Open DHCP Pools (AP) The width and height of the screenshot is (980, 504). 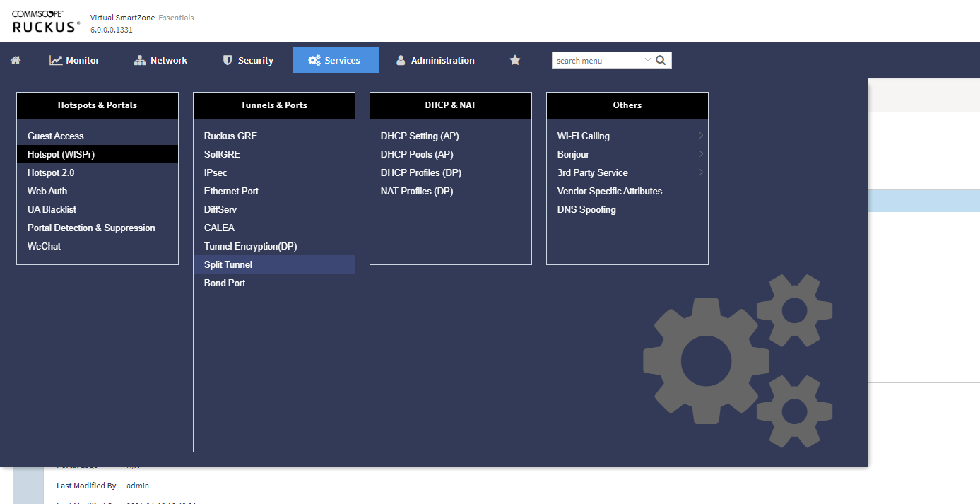pyautogui.click(x=417, y=154)
